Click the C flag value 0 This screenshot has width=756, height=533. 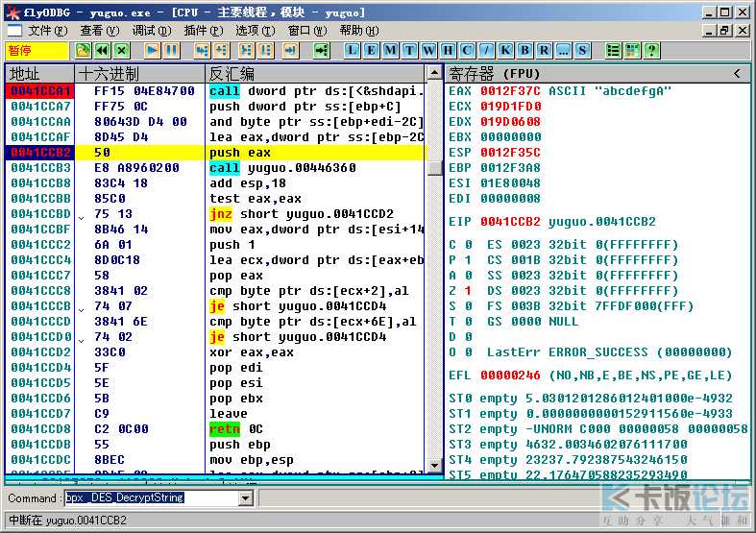point(468,244)
